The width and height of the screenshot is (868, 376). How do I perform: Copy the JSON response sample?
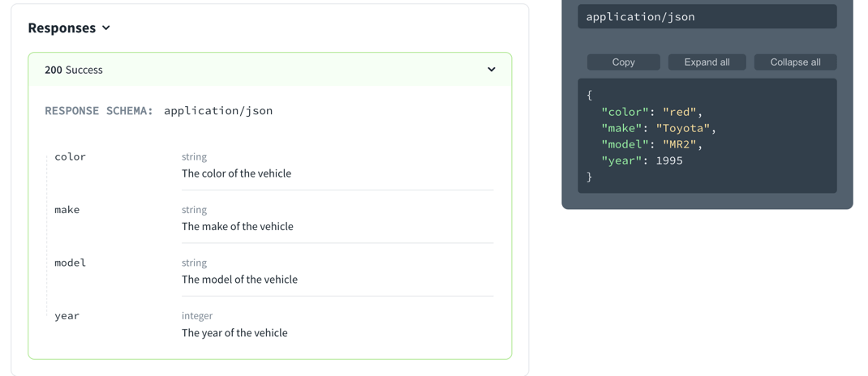623,62
